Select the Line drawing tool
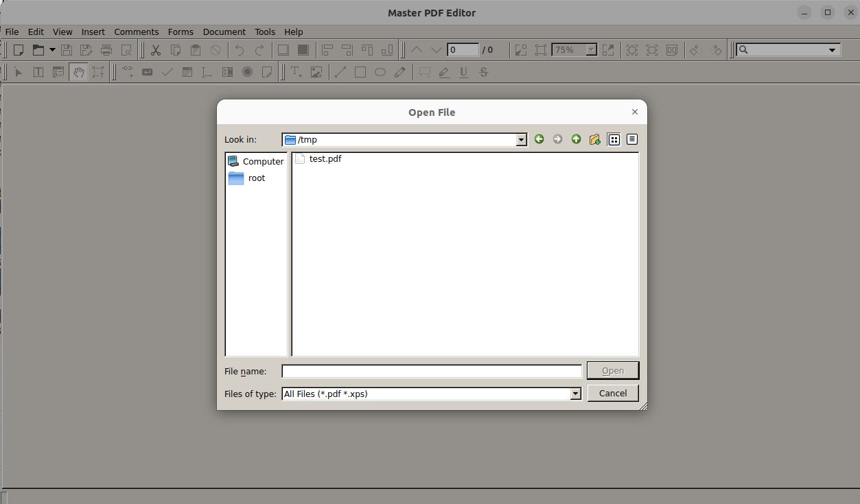The image size is (860, 504). click(340, 72)
